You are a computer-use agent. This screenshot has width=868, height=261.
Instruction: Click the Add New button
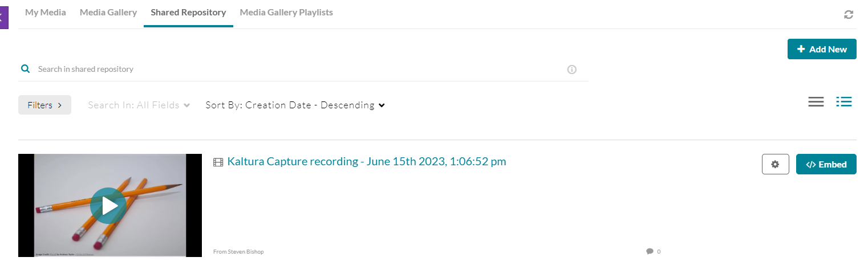tap(822, 49)
